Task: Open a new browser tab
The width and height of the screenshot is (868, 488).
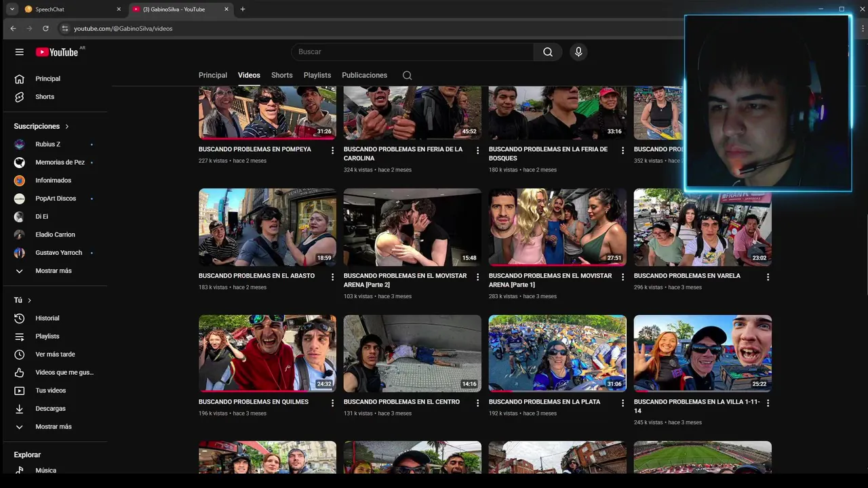Action: click(x=243, y=9)
